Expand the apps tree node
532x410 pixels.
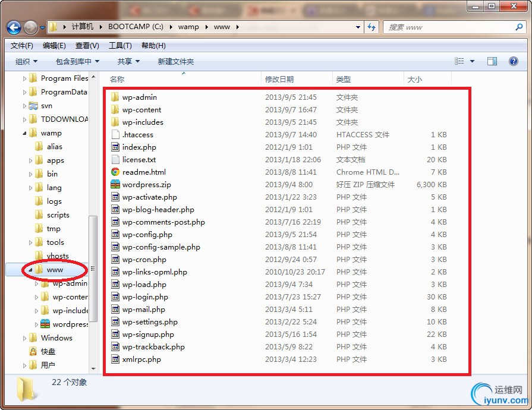(x=30, y=161)
